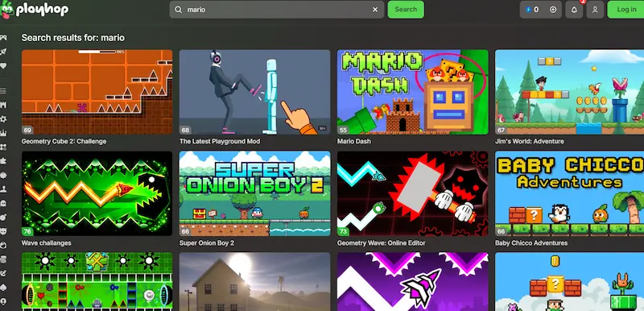Click the magnifier icon in search bar
This screenshot has height=311, width=644.
coord(178,10)
